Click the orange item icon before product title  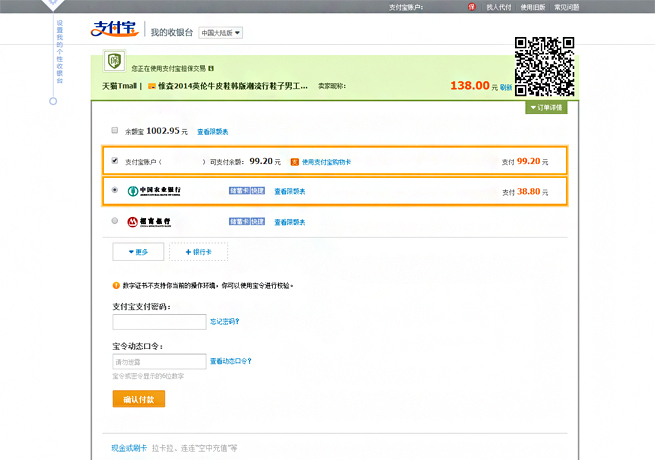(152, 86)
